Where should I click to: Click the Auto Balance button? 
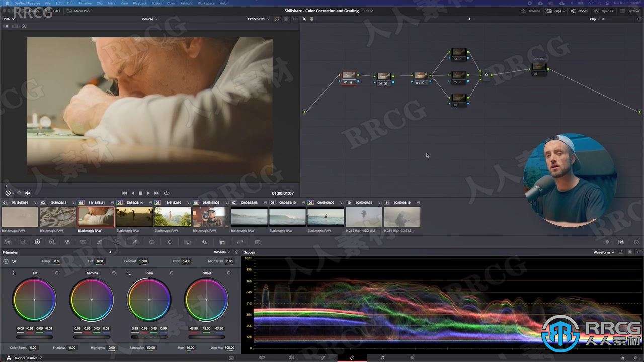click(x=6, y=261)
